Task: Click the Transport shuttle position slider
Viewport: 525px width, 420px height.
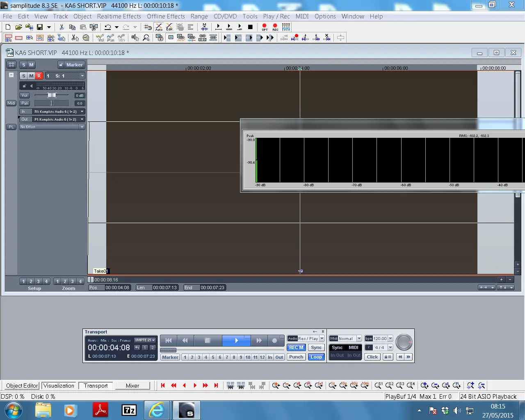Action: coord(168,350)
